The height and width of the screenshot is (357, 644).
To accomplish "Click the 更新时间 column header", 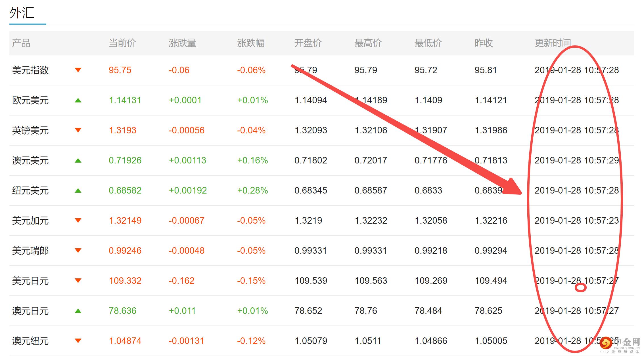I will point(553,43).
